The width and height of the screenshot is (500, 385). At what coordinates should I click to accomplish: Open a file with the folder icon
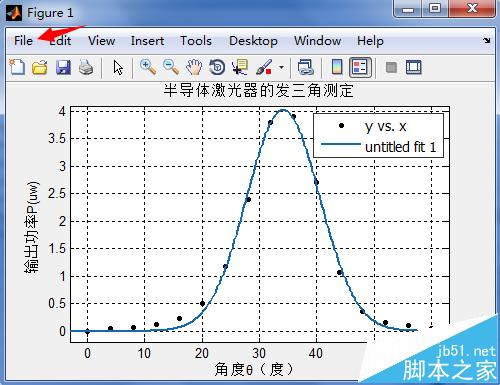pos(40,67)
